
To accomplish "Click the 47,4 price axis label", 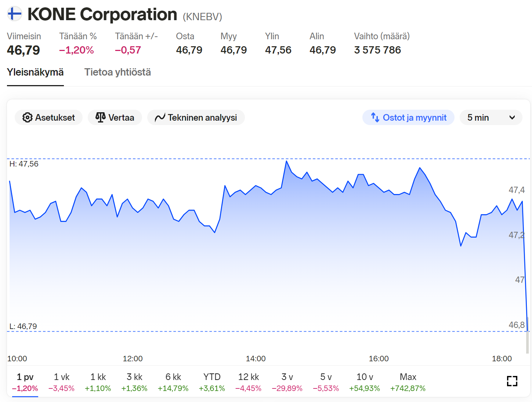I will [x=517, y=190].
